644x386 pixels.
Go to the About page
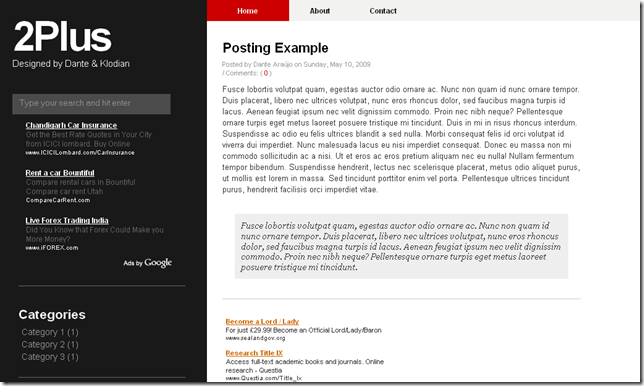pos(320,11)
